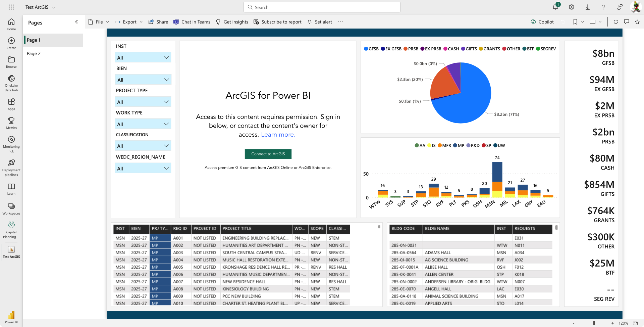Viewport: 644px width, 327px height.
Task: Open Home in the left navigation
Action: pyautogui.click(x=11, y=24)
